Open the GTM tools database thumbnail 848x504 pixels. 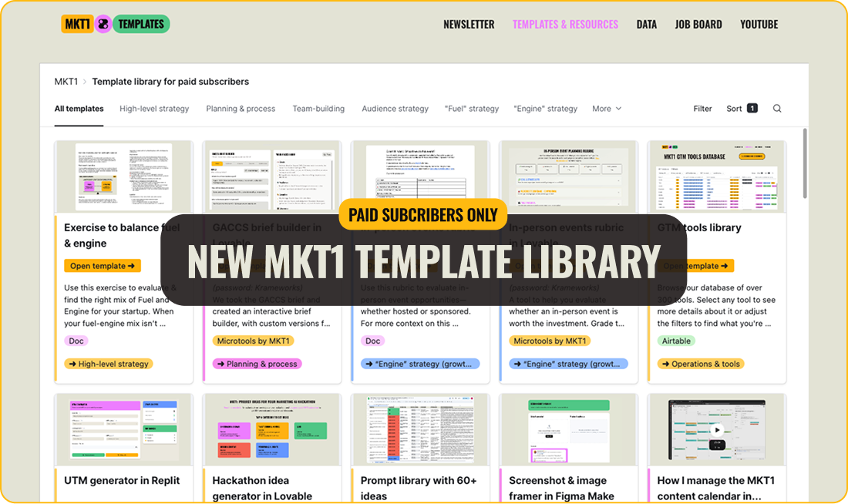[x=717, y=176]
